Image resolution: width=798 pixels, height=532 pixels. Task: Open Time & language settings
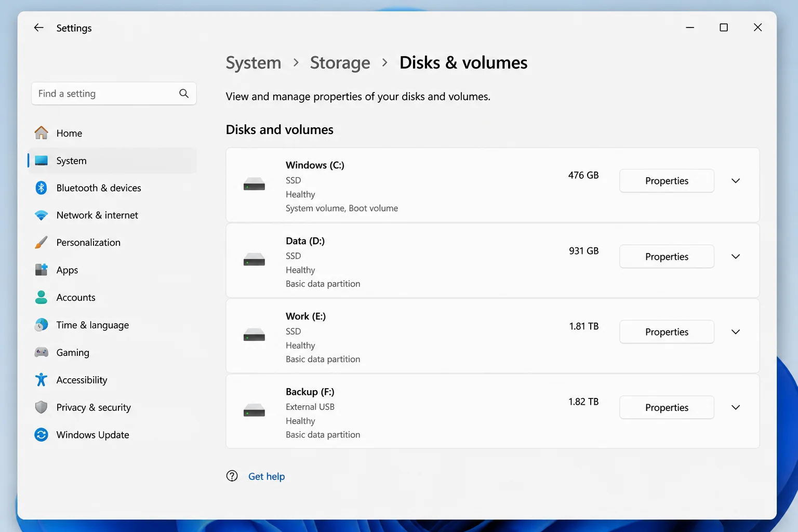(112, 325)
